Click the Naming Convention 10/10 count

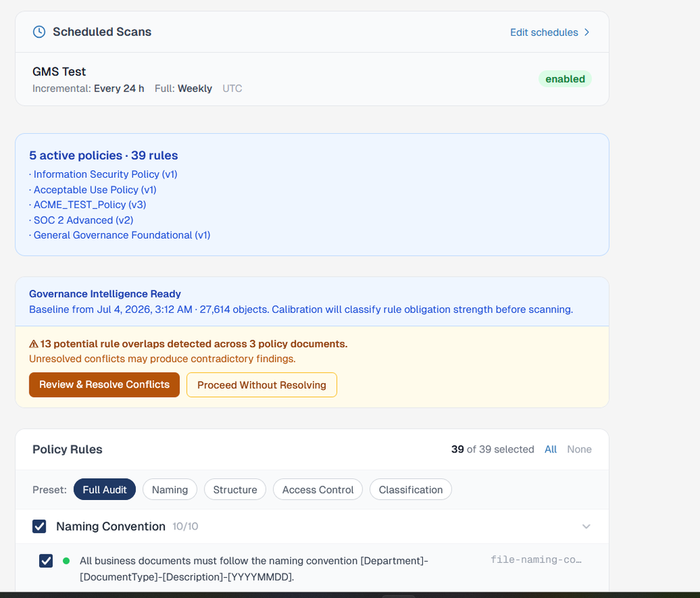click(185, 527)
